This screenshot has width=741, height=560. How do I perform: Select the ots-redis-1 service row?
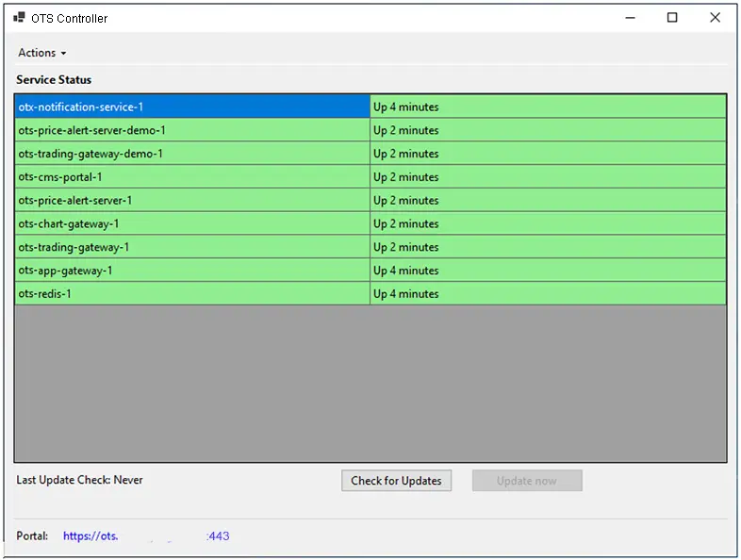45,294
